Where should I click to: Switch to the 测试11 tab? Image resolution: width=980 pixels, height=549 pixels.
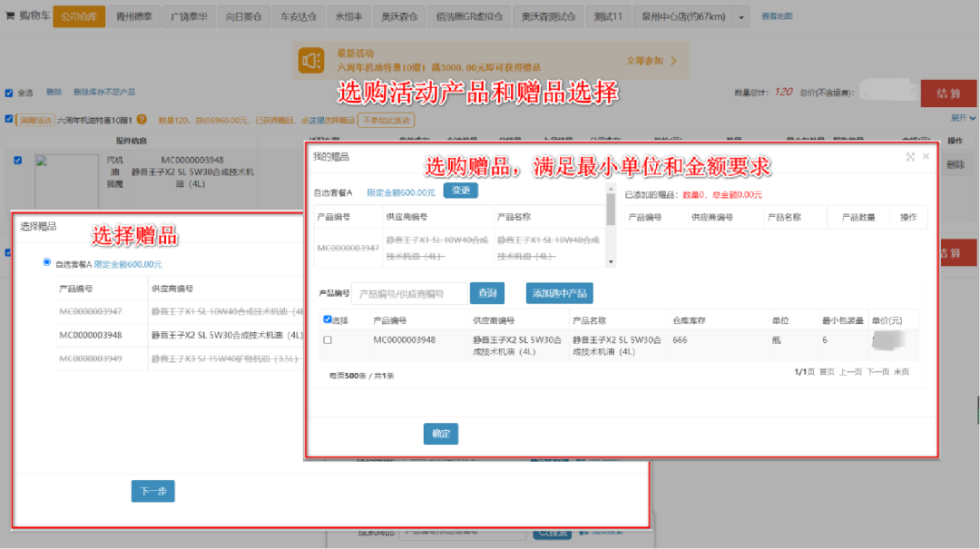(610, 15)
